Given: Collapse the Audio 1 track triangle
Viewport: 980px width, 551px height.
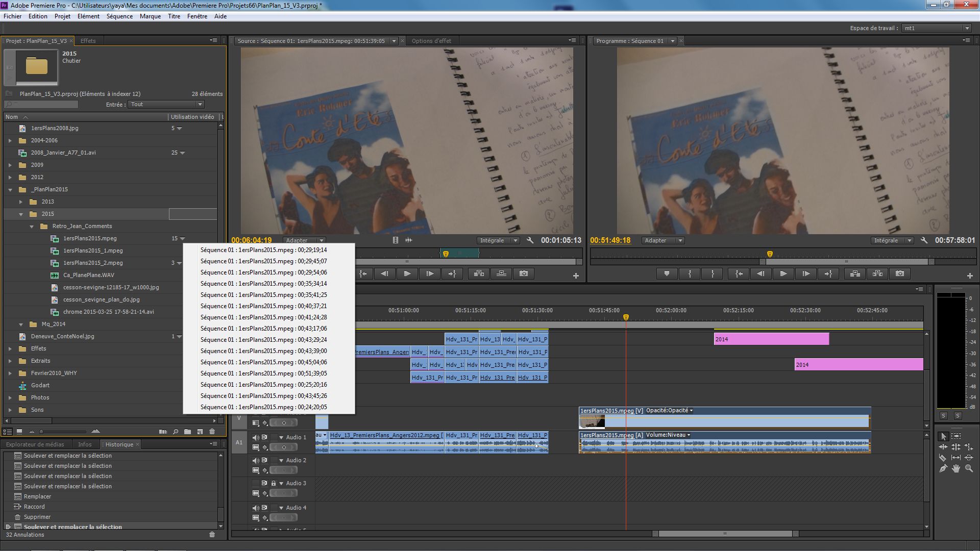Looking at the screenshot, I should (281, 437).
